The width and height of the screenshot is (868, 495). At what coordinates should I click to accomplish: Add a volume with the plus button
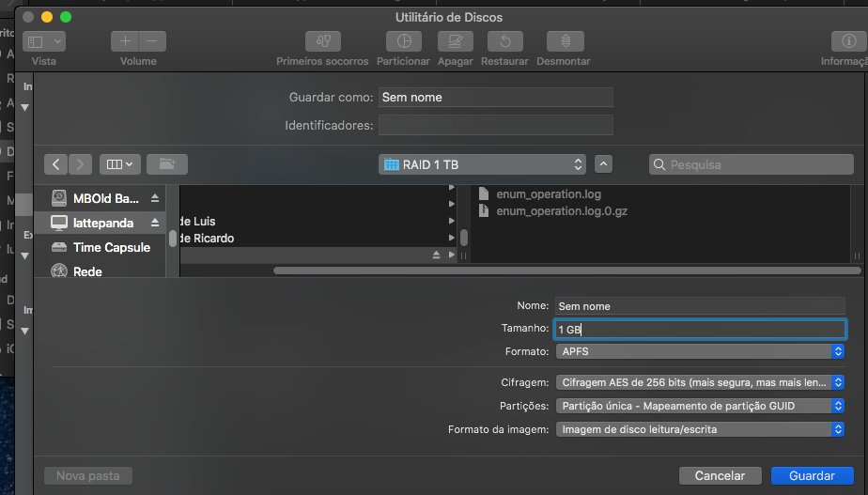pos(125,41)
